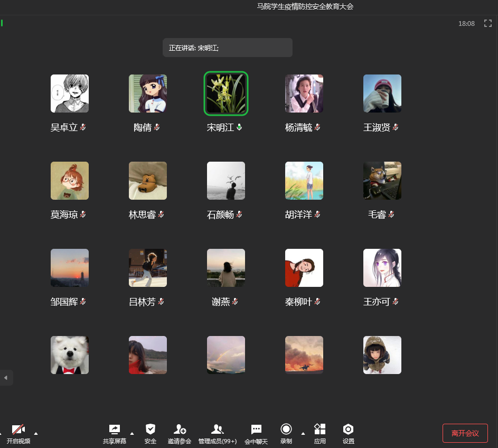Select 石颜畅's grayscale bird avatar
Image resolution: width=498 pixels, height=448 pixels.
click(x=226, y=181)
